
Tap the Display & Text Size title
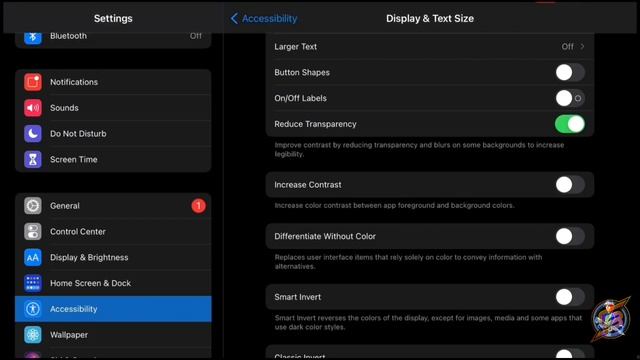click(x=430, y=18)
